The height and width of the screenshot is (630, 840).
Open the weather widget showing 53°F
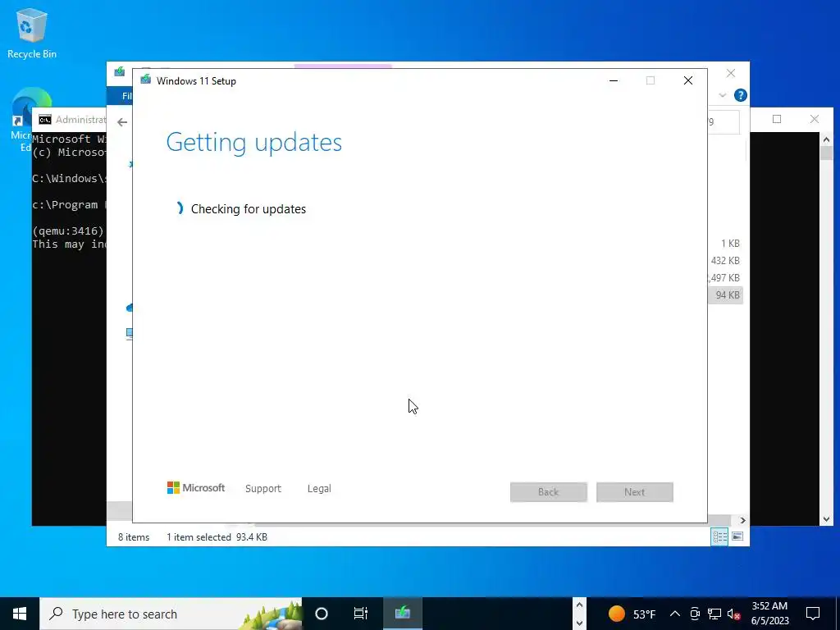(632, 614)
